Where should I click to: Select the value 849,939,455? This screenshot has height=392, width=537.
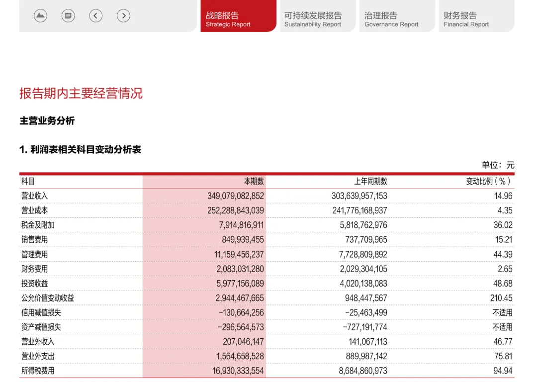pos(243,240)
